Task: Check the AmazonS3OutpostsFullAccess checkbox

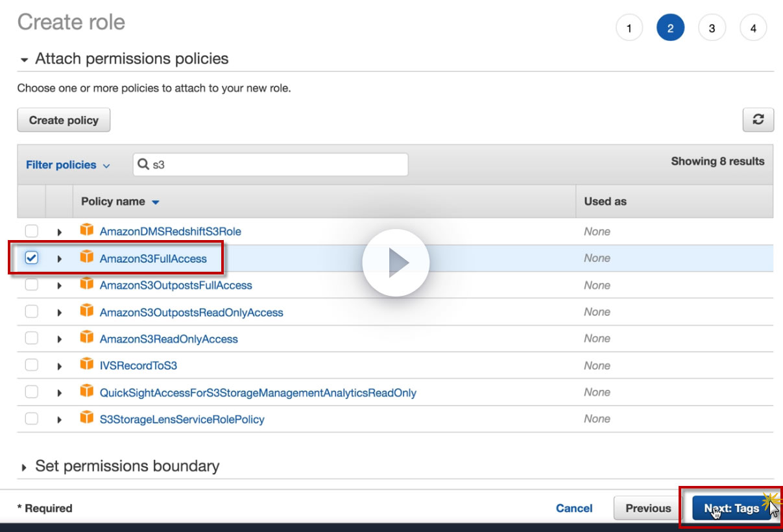Action: [31, 285]
